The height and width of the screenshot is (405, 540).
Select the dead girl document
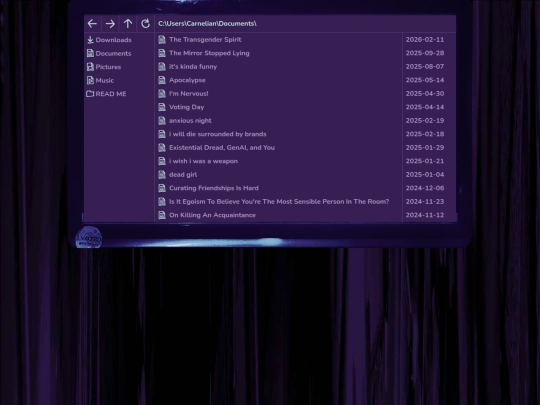(x=183, y=175)
